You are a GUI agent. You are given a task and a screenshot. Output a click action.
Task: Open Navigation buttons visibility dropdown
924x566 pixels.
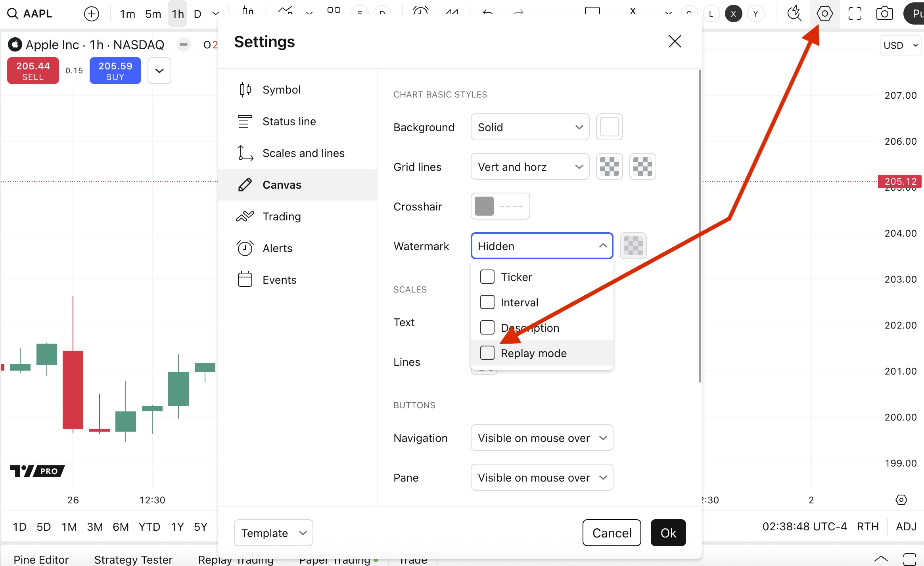pos(542,438)
